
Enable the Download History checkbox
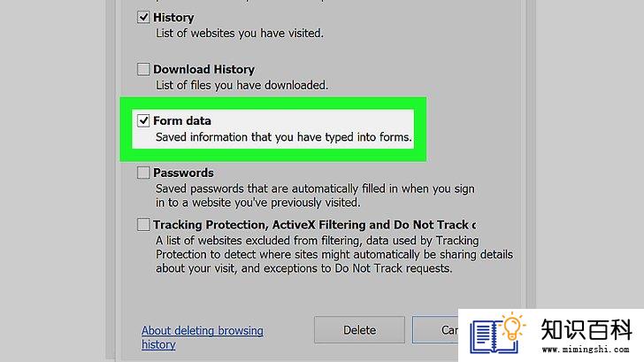coord(143,69)
